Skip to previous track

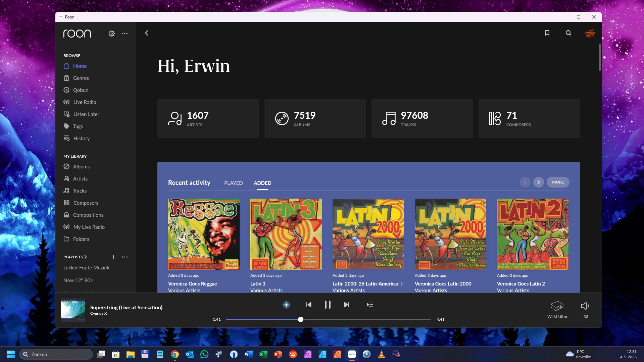(x=309, y=305)
